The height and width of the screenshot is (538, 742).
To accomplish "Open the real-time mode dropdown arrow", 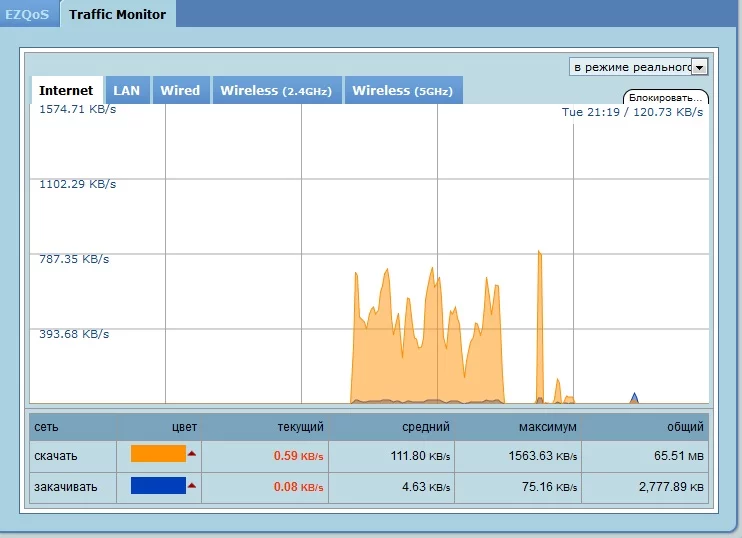I will pyautogui.click(x=699, y=67).
